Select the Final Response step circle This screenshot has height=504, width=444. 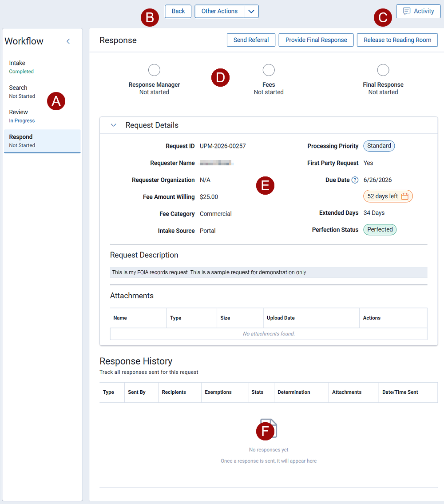click(x=383, y=70)
